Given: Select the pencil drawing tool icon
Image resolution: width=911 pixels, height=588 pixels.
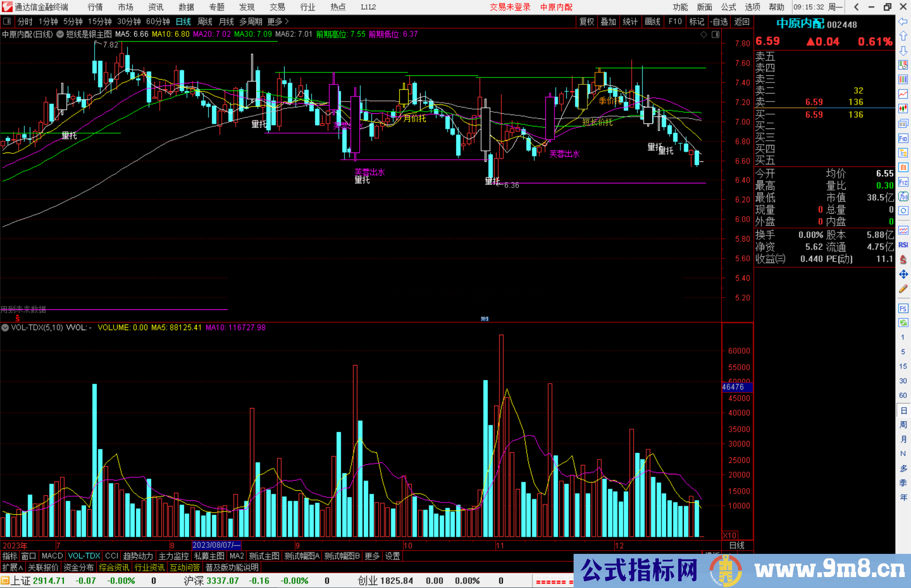Looking at the screenshot, I should pyautogui.click(x=903, y=289).
